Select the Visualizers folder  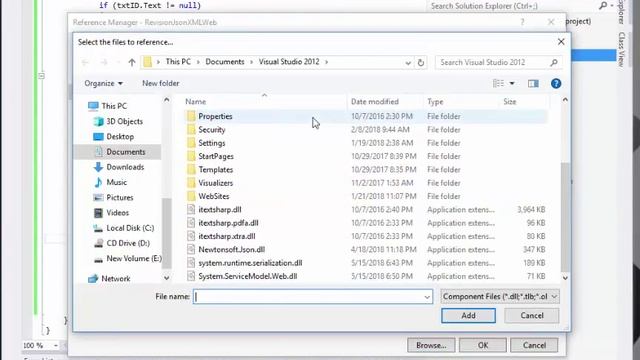(216, 183)
